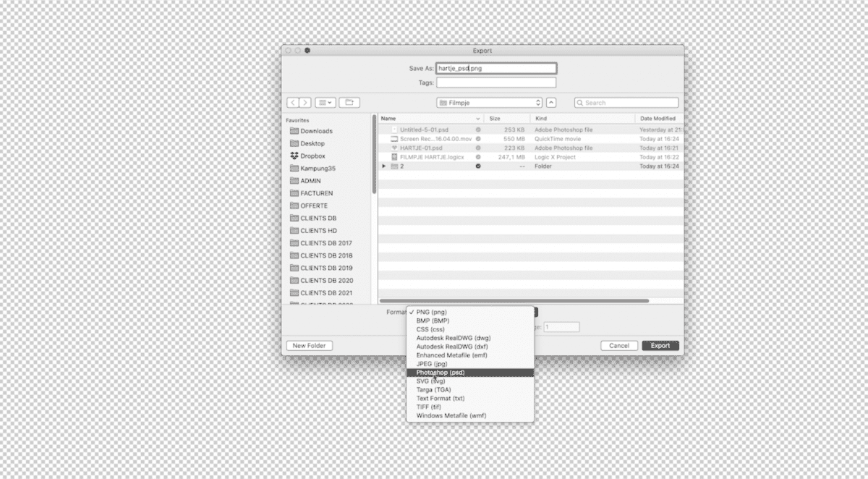Click the back navigation arrow

pos(293,102)
